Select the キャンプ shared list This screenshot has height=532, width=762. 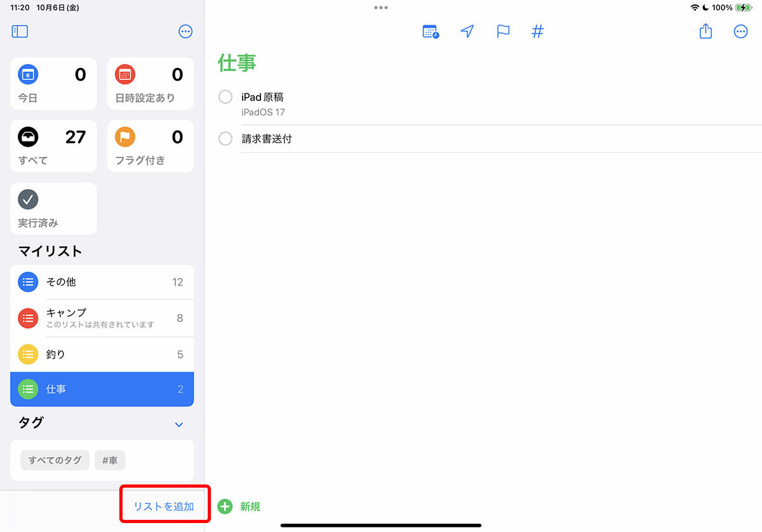[x=102, y=318]
